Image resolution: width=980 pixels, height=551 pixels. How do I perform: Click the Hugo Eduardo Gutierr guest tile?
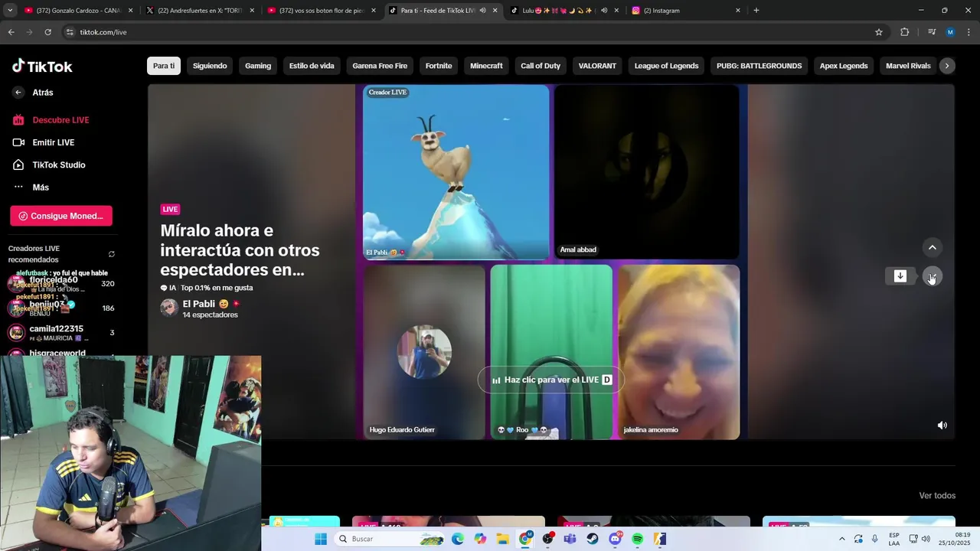(425, 352)
